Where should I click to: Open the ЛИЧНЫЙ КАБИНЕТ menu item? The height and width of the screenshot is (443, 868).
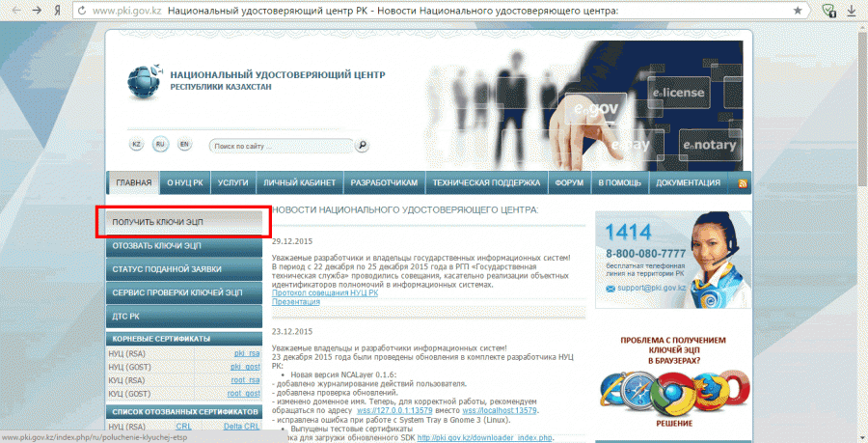click(299, 182)
